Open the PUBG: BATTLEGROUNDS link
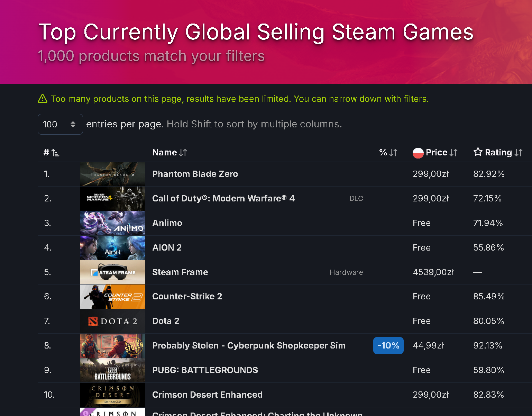532x416 pixels. (205, 370)
